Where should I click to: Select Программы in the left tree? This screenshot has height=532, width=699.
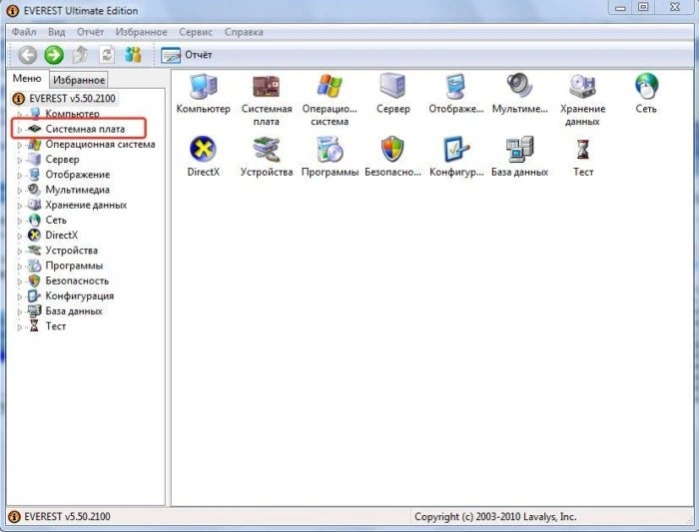pos(74,265)
